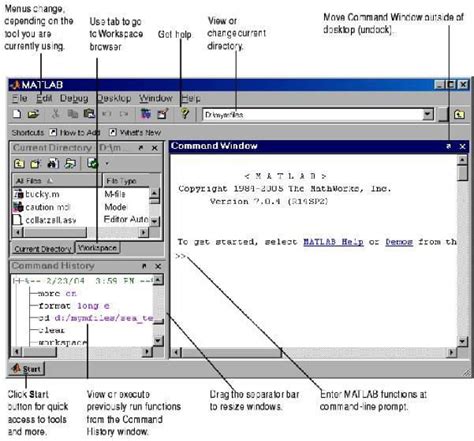Open the Demos link in Command Window
The height and width of the screenshot is (441, 474).
pos(399,242)
